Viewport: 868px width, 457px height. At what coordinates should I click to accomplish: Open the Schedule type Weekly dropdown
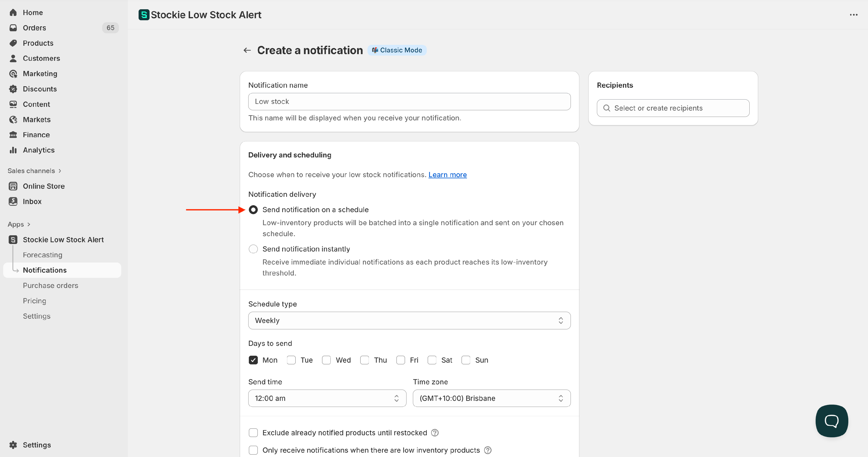[x=409, y=320]
